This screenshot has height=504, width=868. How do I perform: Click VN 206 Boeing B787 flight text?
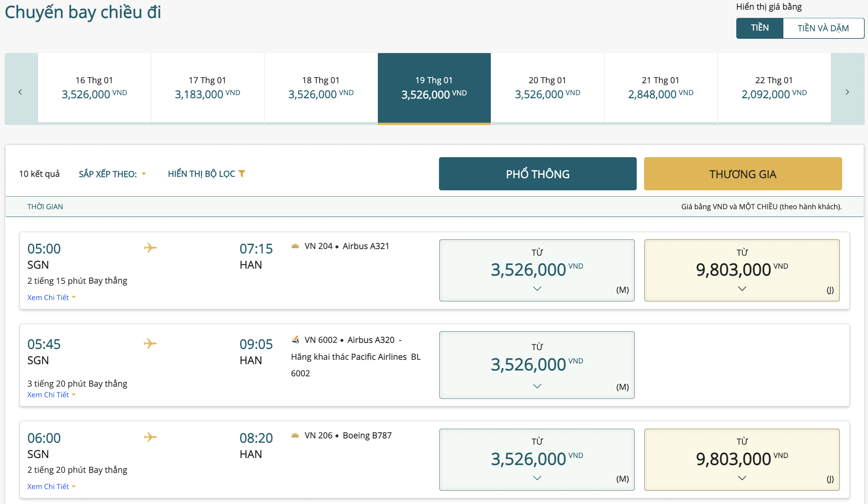[348, 435]
